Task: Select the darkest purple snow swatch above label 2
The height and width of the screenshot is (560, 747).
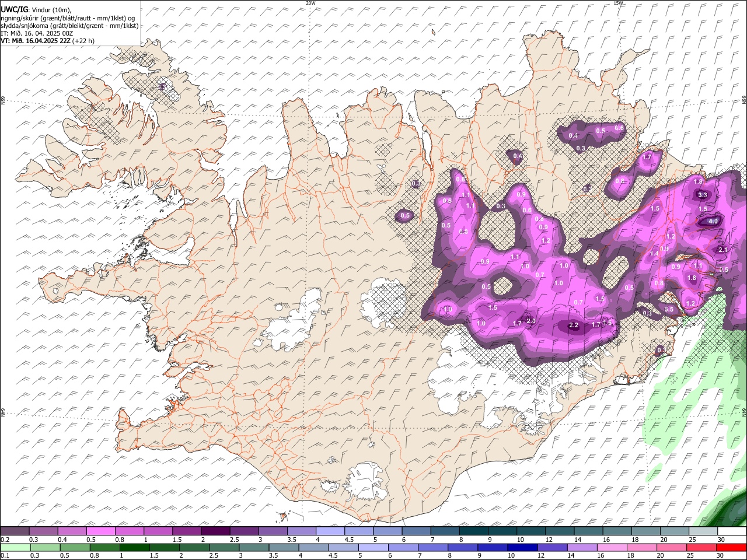Action: pos(215,531)
